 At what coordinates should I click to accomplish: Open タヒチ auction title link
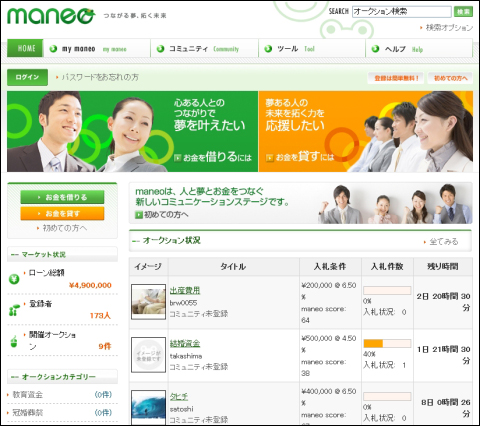(179, 396)
